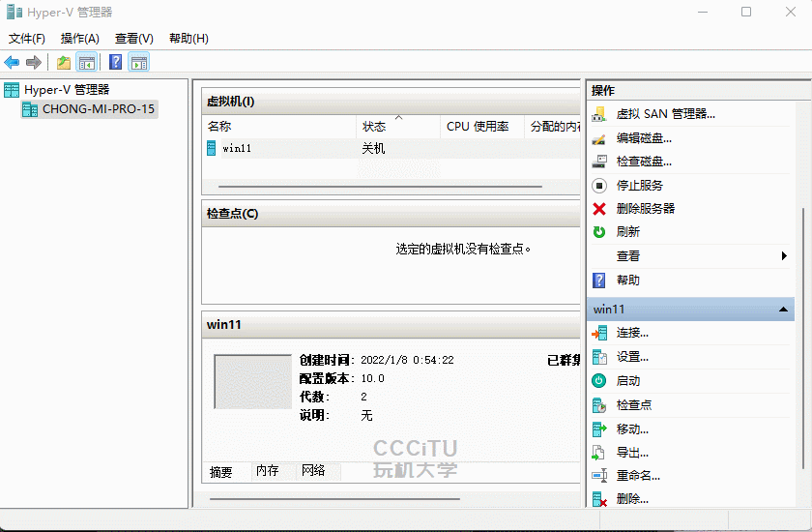
Task: Click 设置... in the actions pane
Action: coord(632,357)
